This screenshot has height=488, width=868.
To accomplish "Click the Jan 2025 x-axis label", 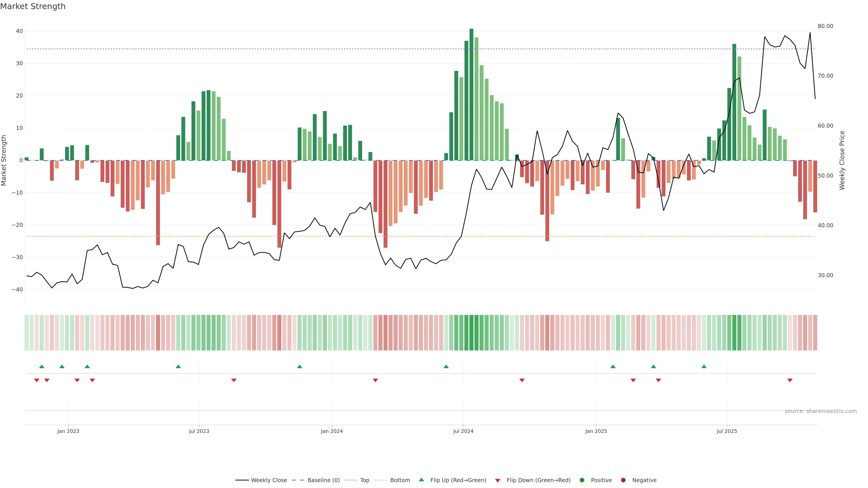I will (596, 431).
